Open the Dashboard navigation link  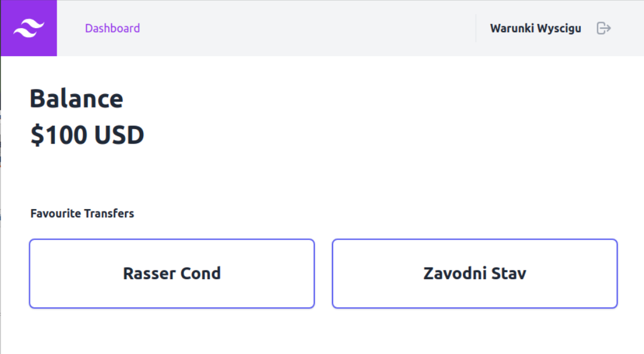point(112,28)
